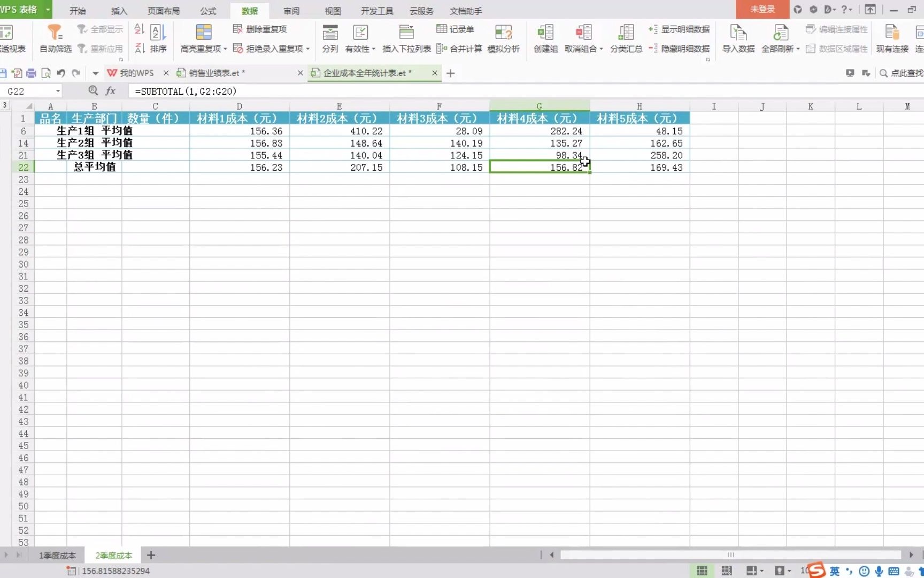Switch to page break preview view

pyautogui.click(x=727, y=571)
